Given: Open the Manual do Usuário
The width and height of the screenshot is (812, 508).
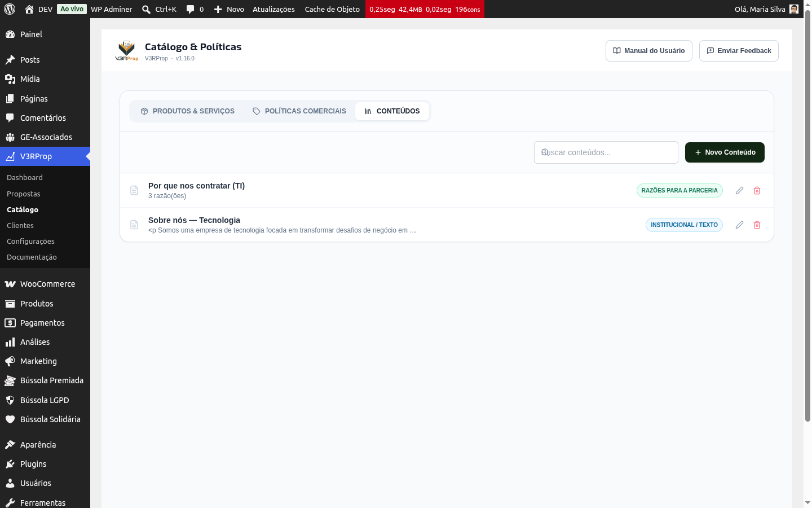Looking at the screenshot, I should pos(648,51).
